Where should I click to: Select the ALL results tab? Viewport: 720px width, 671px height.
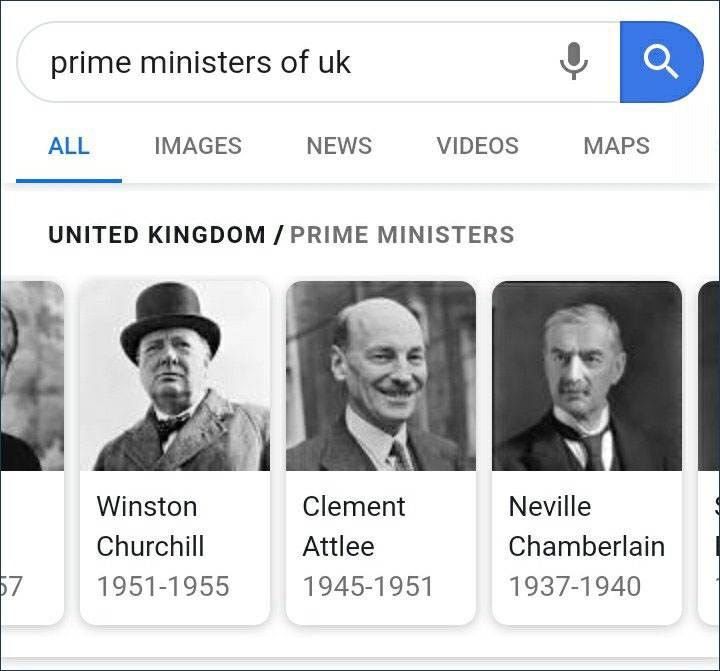click(69, 146)
